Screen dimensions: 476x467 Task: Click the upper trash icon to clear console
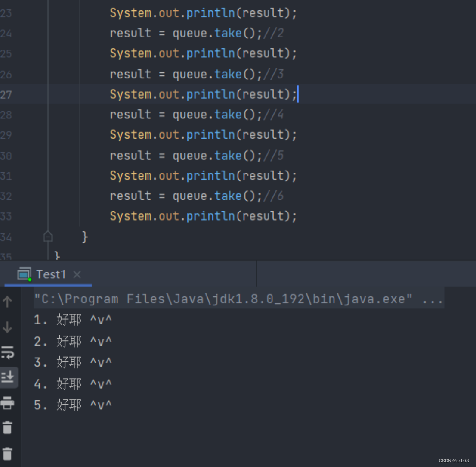click(7, 427)
